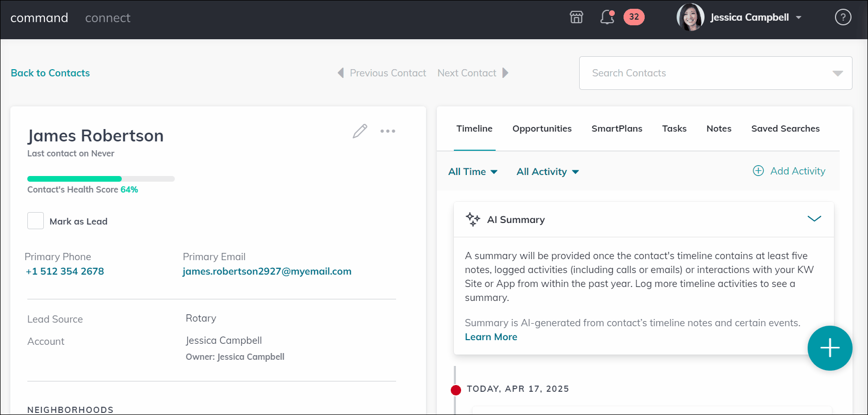
Task: Go to previous contact arrow
Action: coord(341,73)
